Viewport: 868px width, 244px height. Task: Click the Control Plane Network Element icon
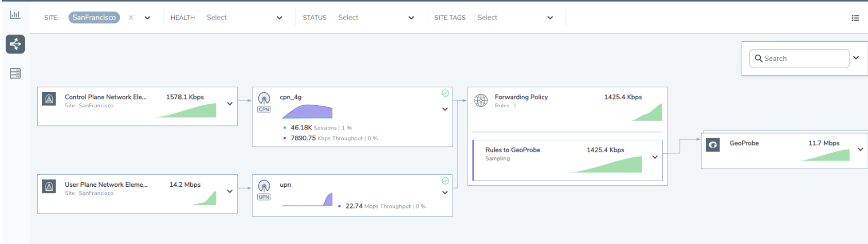(49, 99)
